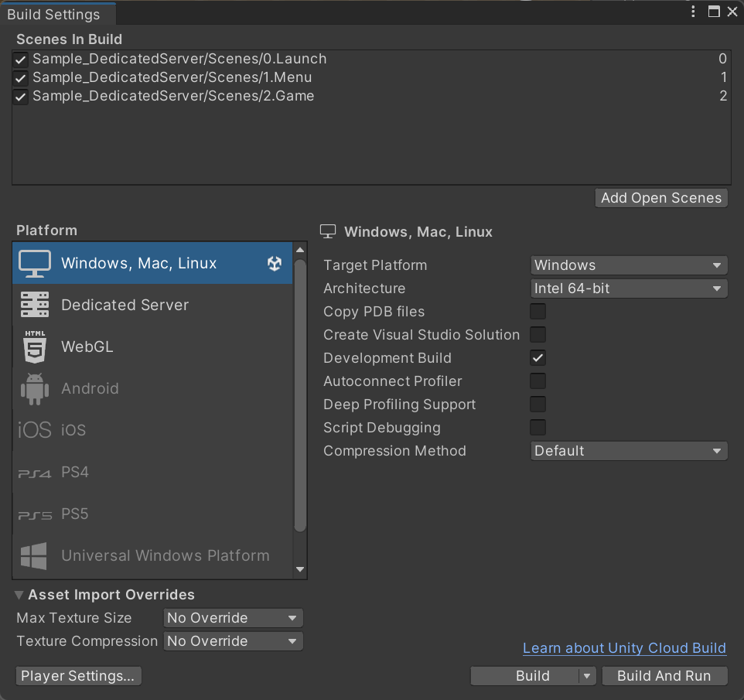Viewport: 744px width, 700px height.
Task: Uncheck the 1.Menu scene in build list
Action: (x=20, y=77)
